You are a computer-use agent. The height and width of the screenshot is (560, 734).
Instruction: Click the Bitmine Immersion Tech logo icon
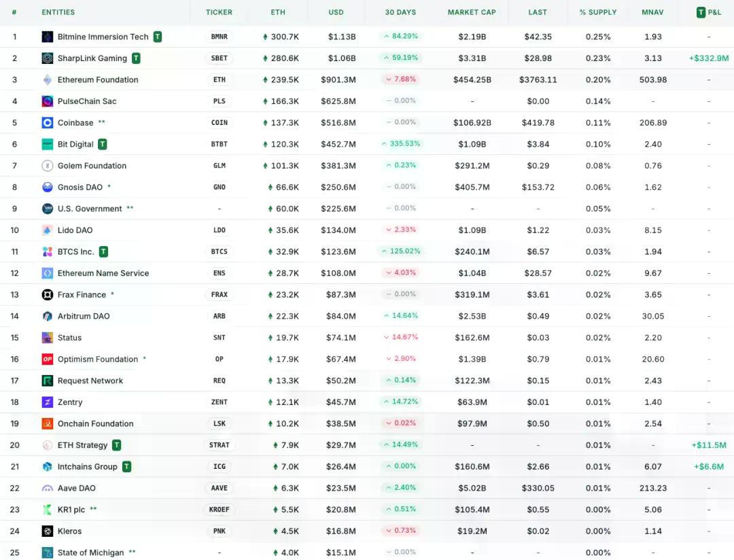pos(48,37)
